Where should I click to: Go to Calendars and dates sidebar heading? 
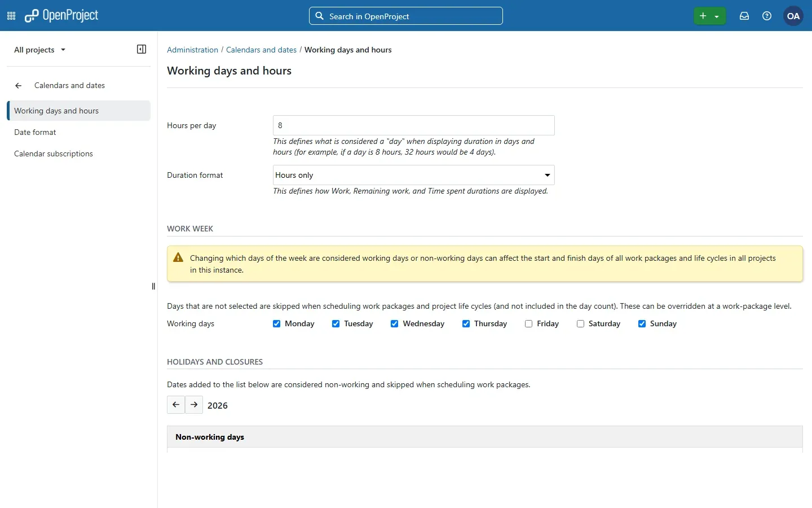69,86
